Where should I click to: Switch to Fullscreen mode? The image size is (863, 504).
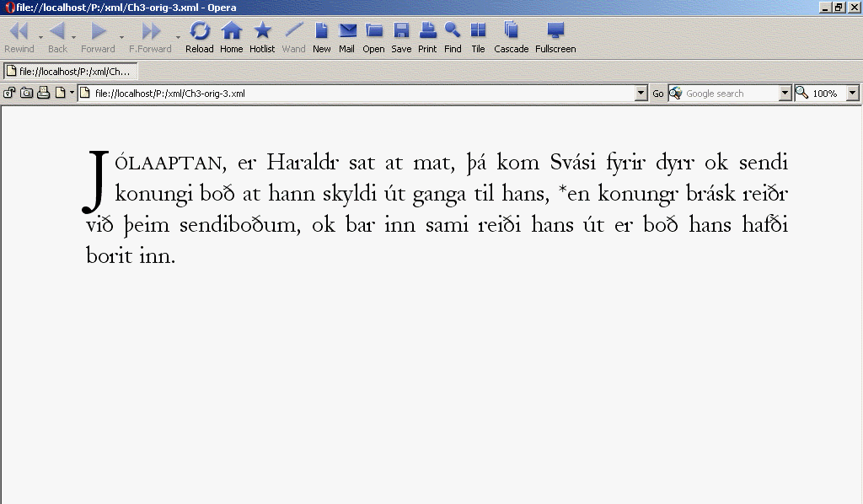pyautogui.click(x=555, y=37)
